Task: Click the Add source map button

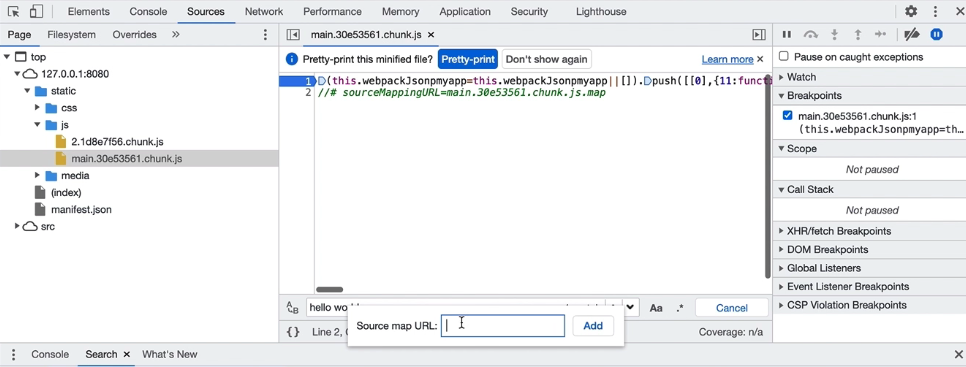Action: 593,326
